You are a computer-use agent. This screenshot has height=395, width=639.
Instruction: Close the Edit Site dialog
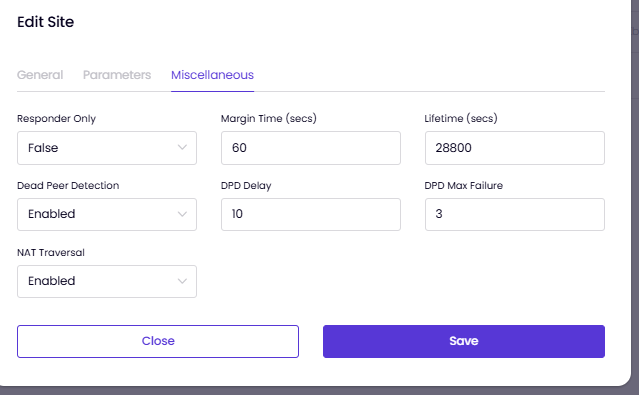[x=158, y=341]
